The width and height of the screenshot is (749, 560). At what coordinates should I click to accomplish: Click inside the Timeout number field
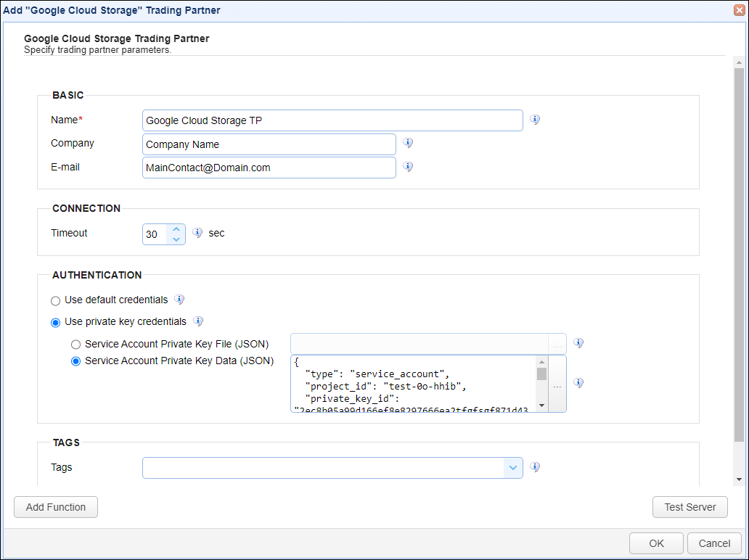tap(155, 234)
